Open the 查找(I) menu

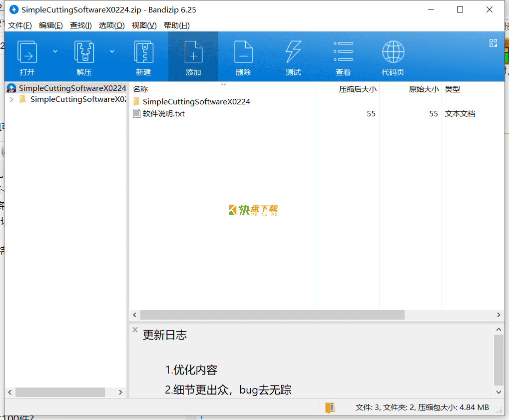pyautogui.click(x=81, y=25)
